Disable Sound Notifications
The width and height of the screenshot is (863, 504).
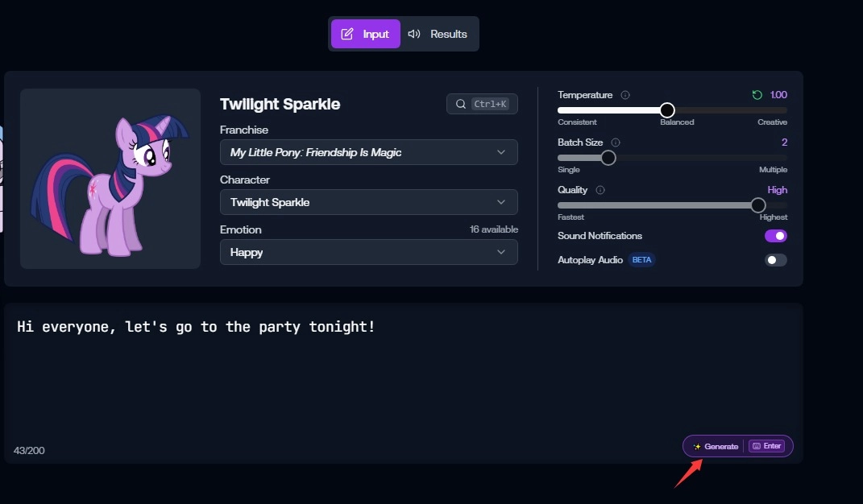point(775,235)
